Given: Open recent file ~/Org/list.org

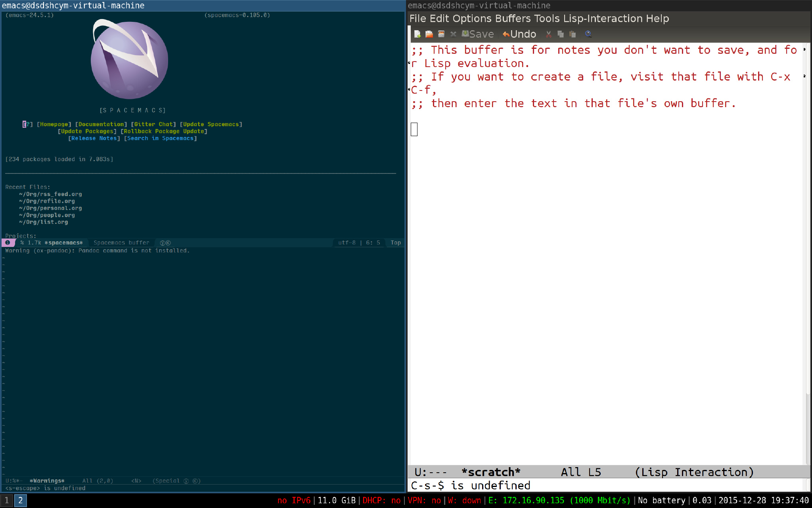Looking at the screenshot, I should [44, 222].
